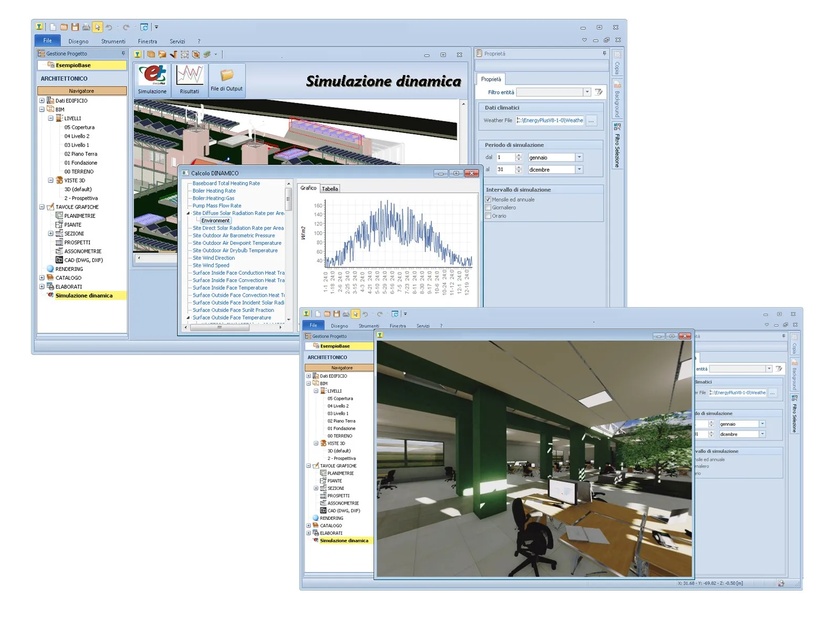Open the File menu in top window
This screenshot has width=840, height=630.
47,40
